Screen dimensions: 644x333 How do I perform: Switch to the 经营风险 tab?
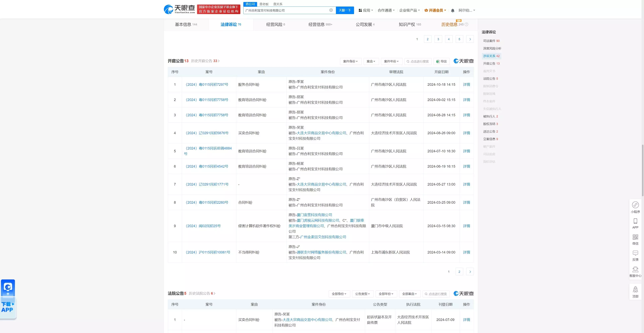(276, 24)
